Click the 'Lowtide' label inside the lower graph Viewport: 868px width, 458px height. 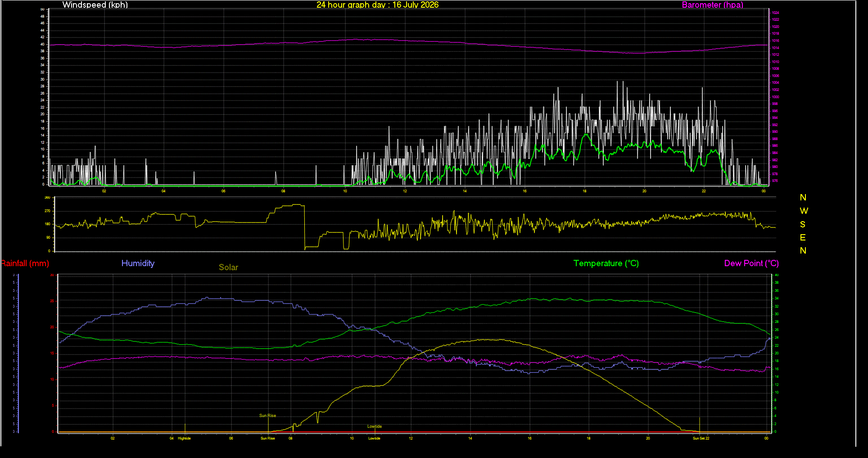click(374, 426)
